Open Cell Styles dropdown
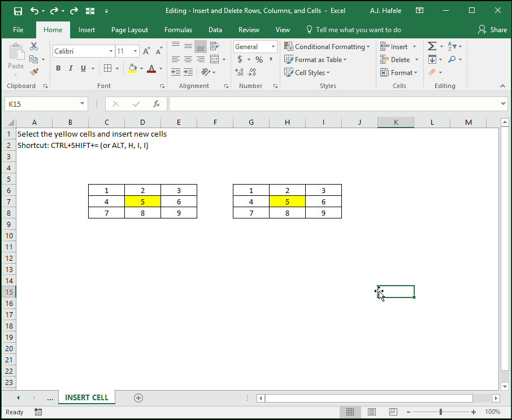The width and height of the screenshot is (512, 420). pos(307,72)
